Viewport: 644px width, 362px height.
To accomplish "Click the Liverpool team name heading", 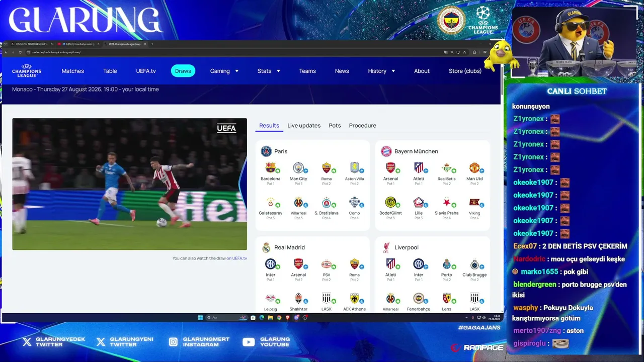I will pos(407,247).
